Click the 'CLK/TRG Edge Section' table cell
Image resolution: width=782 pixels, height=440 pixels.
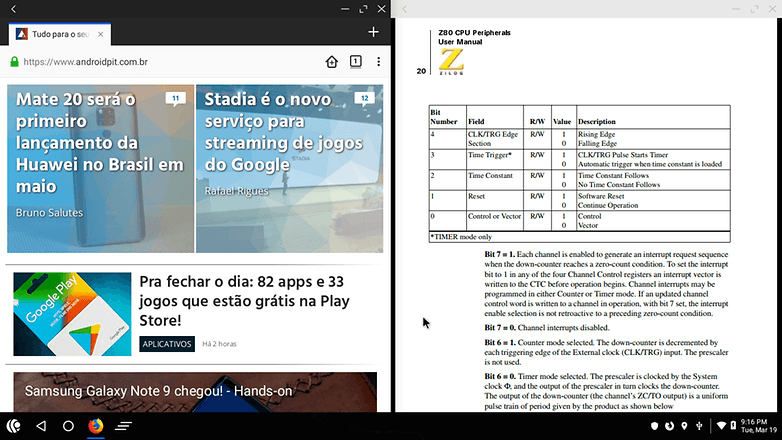click(x=495, y=139)
